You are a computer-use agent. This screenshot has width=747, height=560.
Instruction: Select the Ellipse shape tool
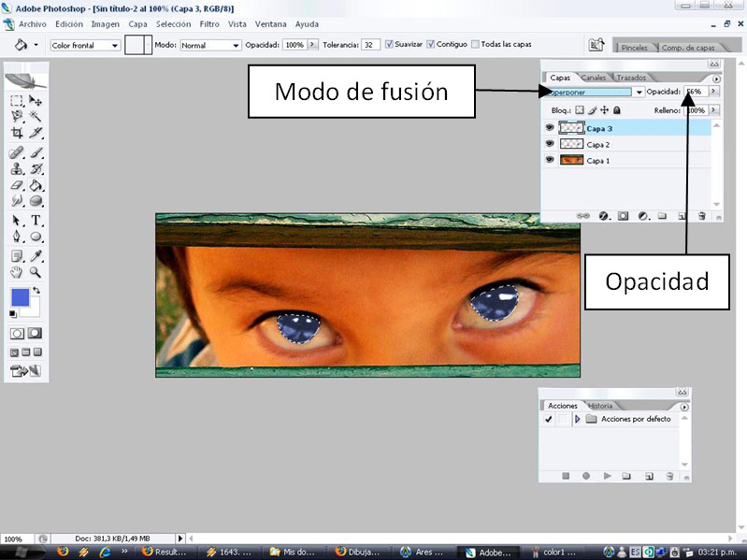36,237
